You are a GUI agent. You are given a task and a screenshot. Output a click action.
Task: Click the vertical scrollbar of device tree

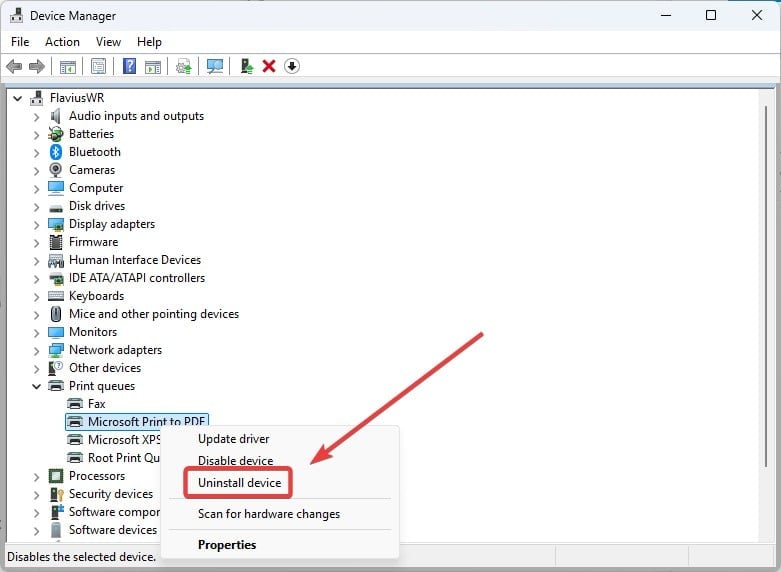[x=766, y=286]
